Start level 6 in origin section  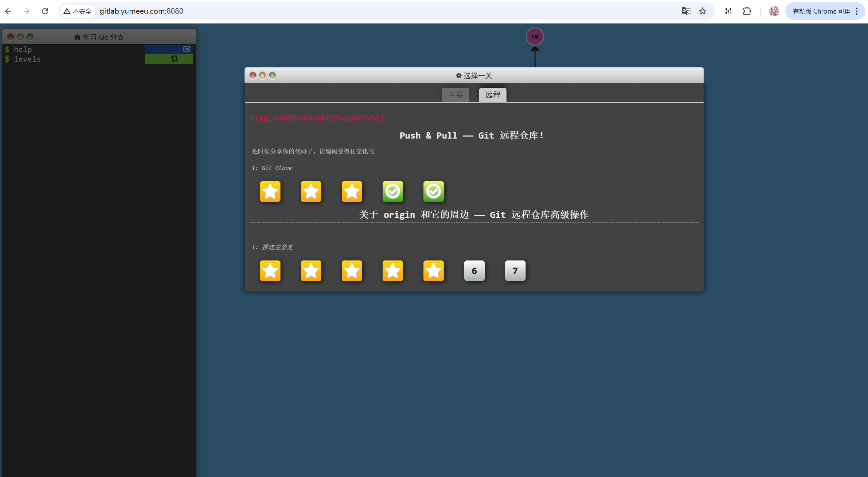point(474,271)
